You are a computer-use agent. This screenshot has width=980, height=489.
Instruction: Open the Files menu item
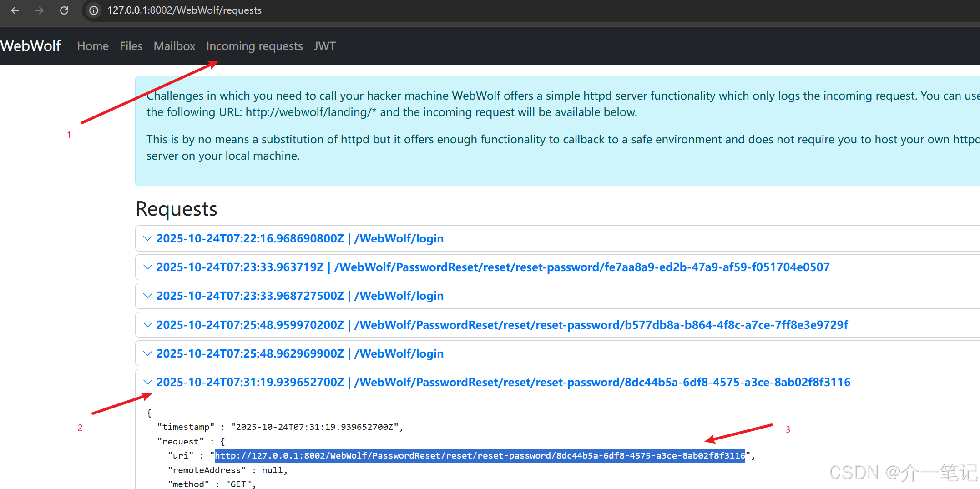[131, 46]
